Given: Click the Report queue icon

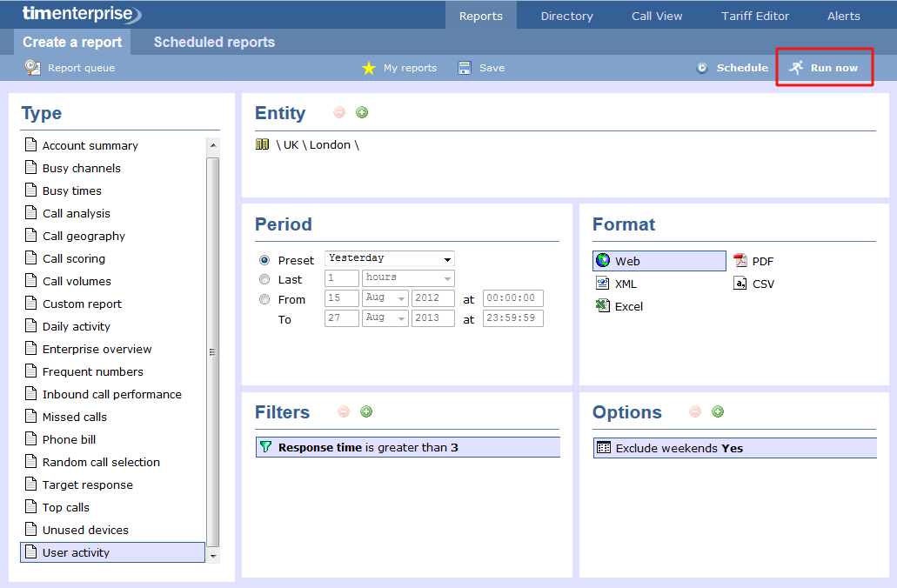Looking at the screenshot, I should coord(32,67).
